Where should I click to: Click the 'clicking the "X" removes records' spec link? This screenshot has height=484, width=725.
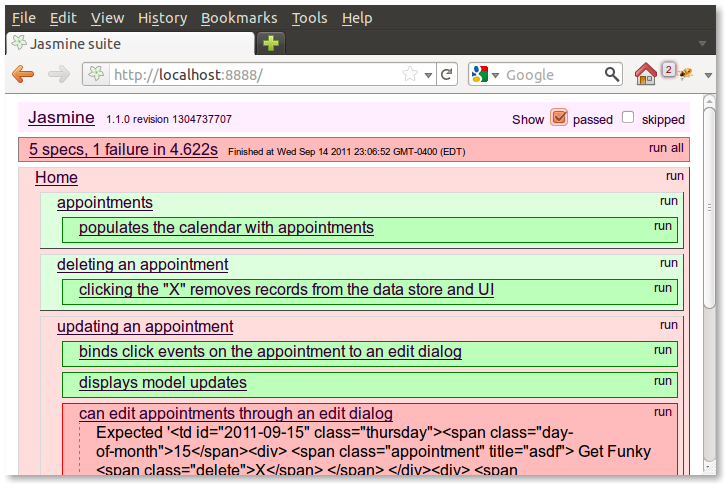pyautogui.click(x=286, y=289)
